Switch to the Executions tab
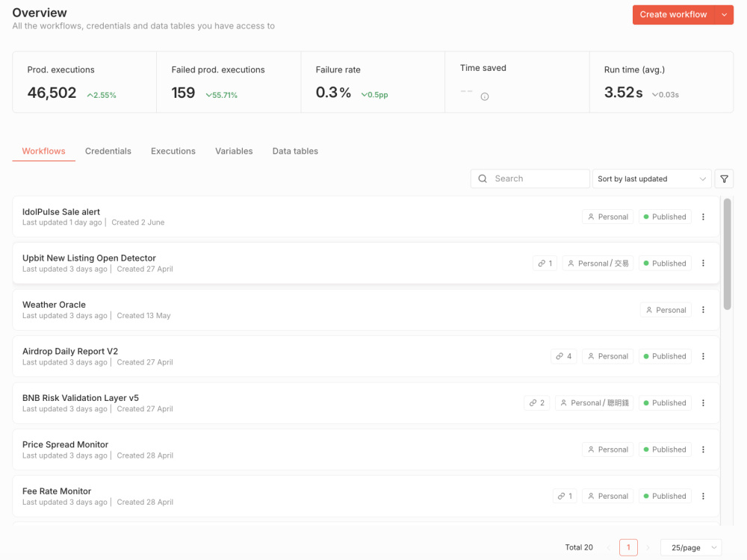The height and width of the screenshot is (560, 747). click(x=173, y=151)
